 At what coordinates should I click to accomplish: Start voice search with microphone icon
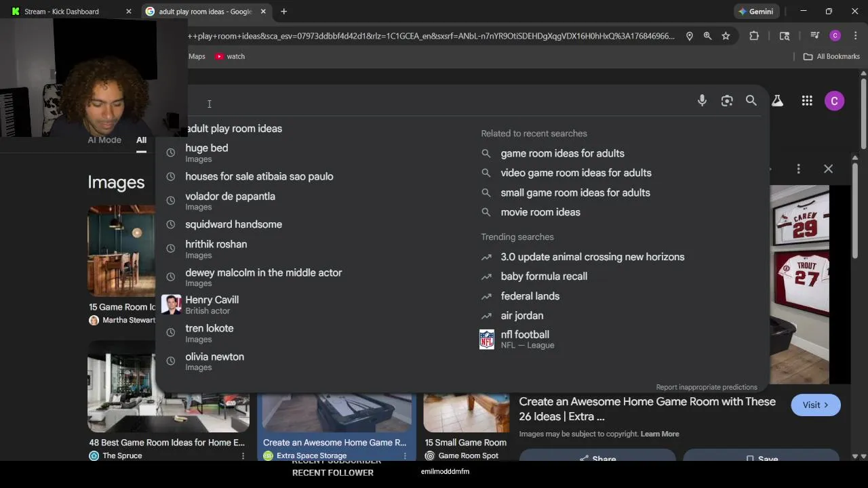pos(702,100)
